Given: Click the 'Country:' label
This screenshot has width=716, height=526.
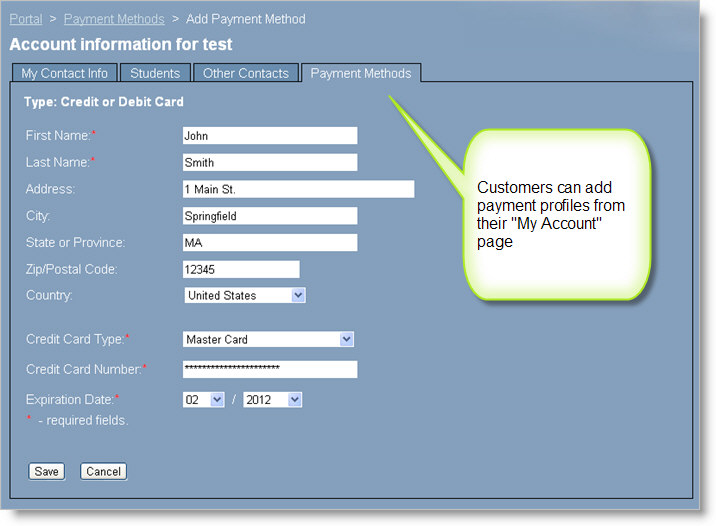Looking at the screenshot, I should tap(49, 295).
